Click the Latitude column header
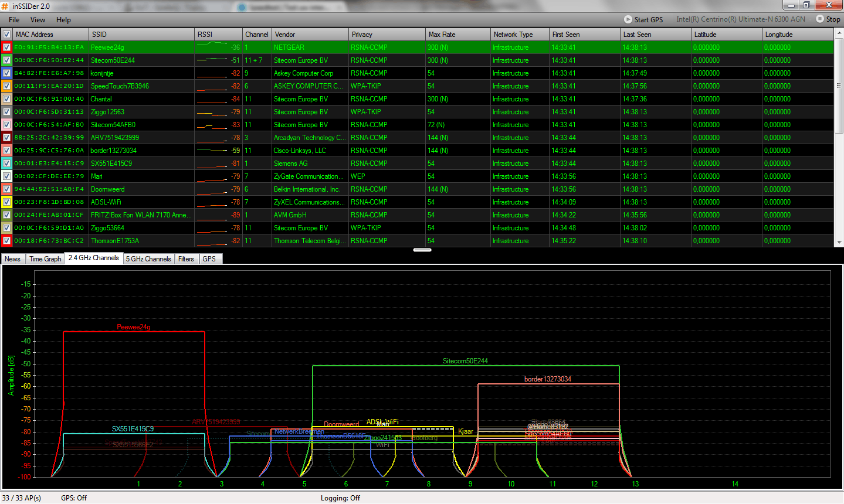Screen dimensions: 844x504 [x=727, y=35]
